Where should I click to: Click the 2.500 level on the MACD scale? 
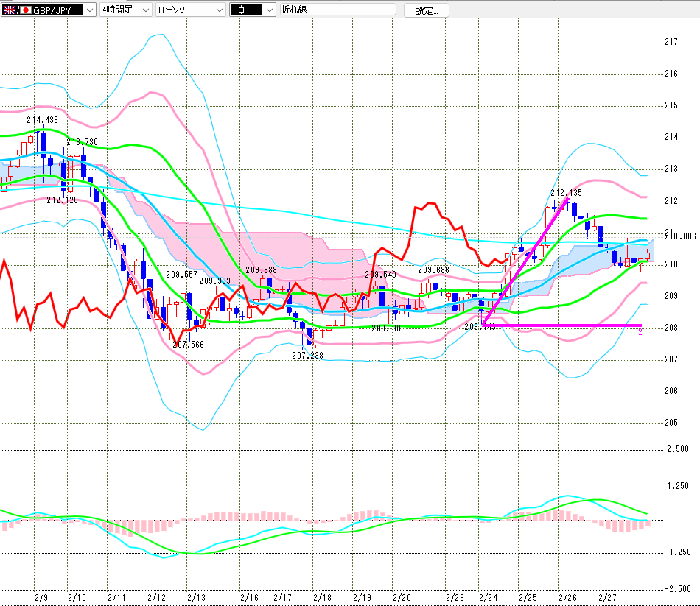click(677, 448)
